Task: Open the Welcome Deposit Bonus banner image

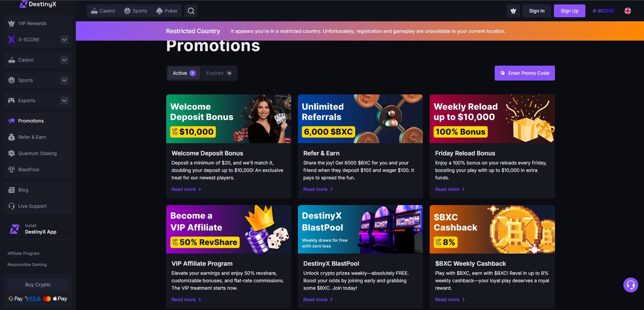Action: [229, 119]
